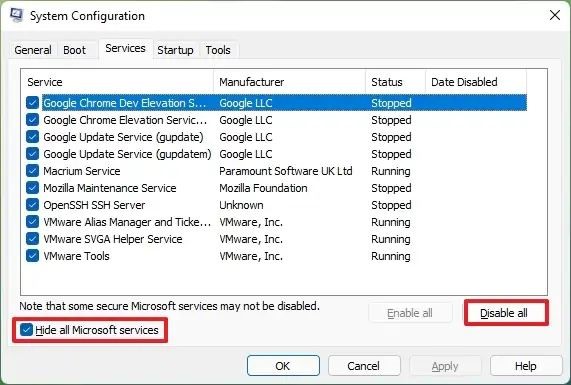Viewport: 571px width, 385px height.
Task: Click the Paramount Software UK Ltd cell
Action: click(286, 171)
